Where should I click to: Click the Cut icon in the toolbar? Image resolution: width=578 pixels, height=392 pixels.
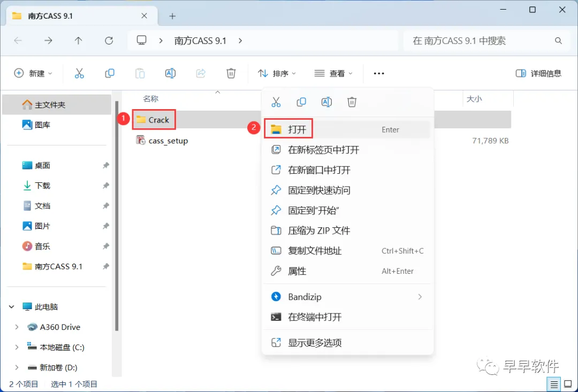79,73
